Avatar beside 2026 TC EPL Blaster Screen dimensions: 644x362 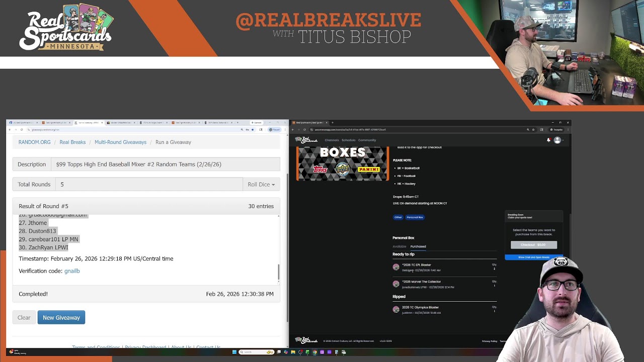click(396, 267)
